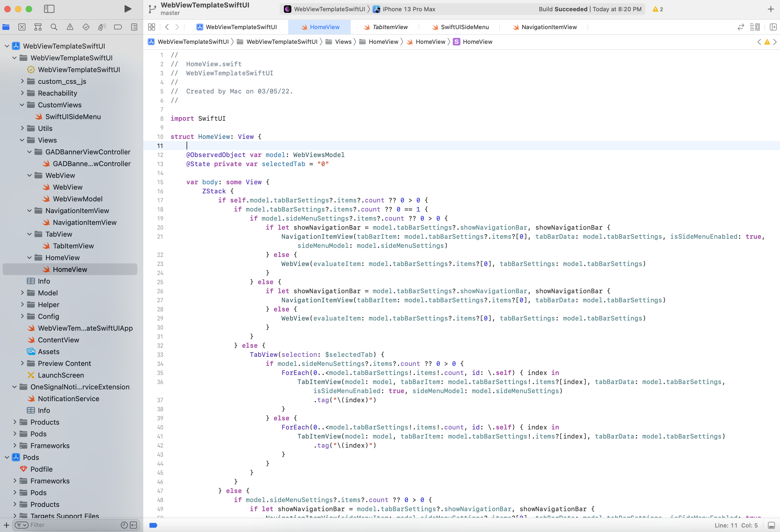Image resolution: width=780 pixels, height=532 pixels.
Task: Switch to the NavigationItemView tab
Action: click(545, 27)
